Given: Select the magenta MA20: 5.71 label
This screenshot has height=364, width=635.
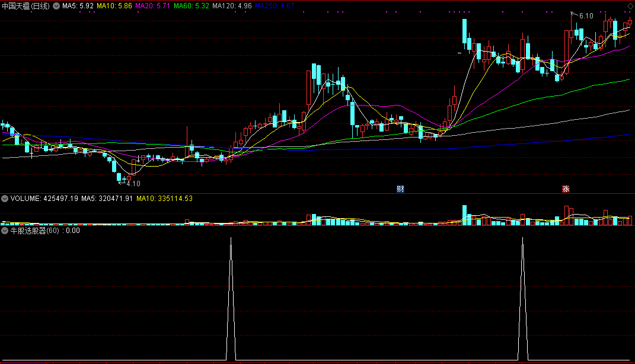Looking at the screenshot, I should (x=153, y=6).
